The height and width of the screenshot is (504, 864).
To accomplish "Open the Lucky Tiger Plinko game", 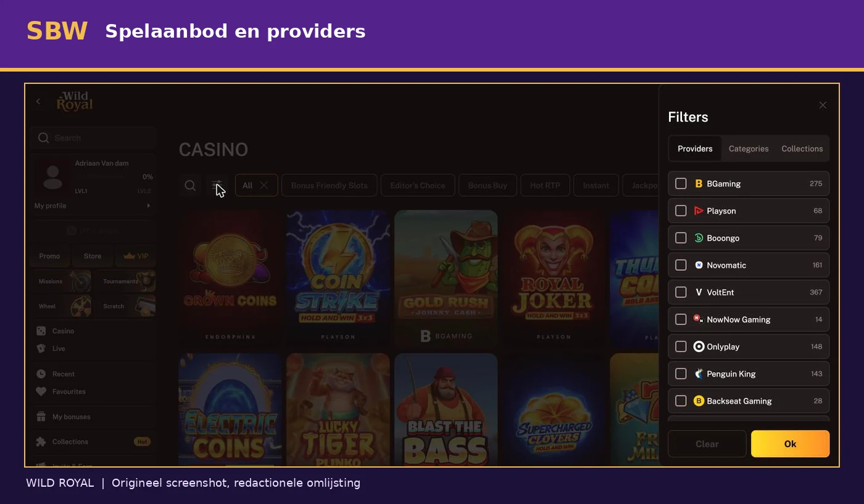I will tap(338, 410).
